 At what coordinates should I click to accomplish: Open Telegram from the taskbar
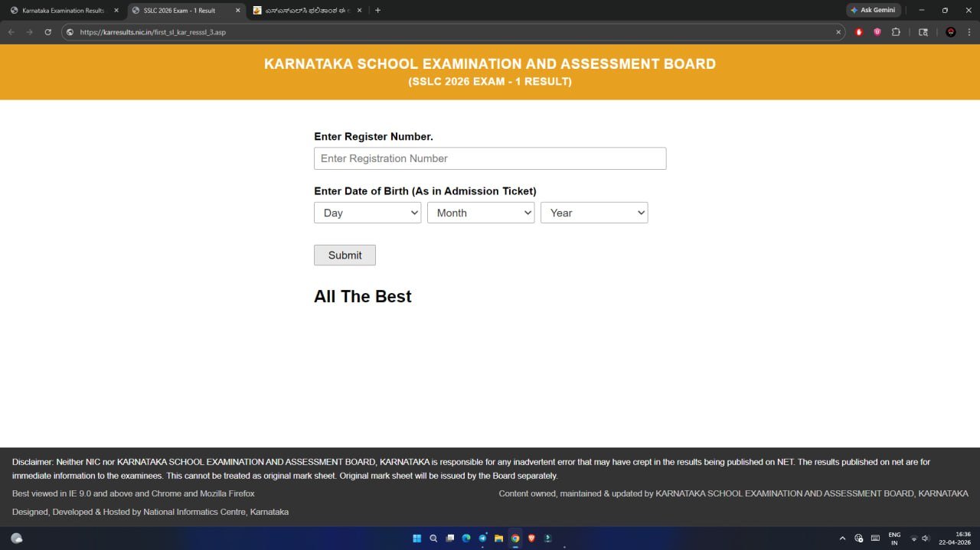click(482, 539)
